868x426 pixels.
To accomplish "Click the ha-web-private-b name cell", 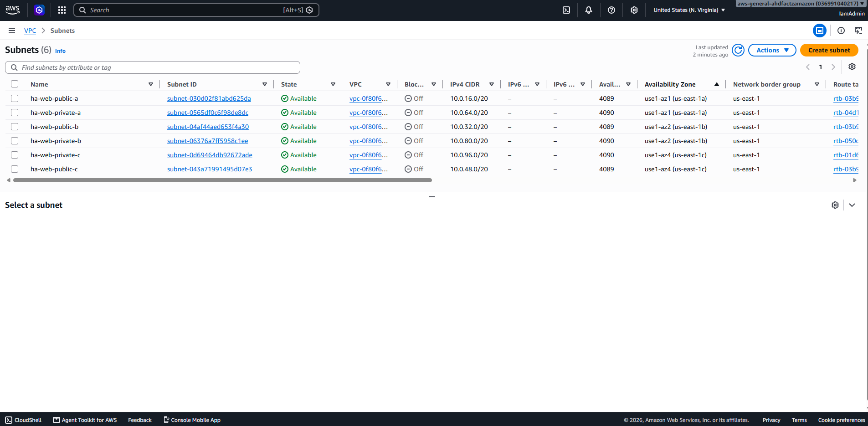I will tap(56, 141).
